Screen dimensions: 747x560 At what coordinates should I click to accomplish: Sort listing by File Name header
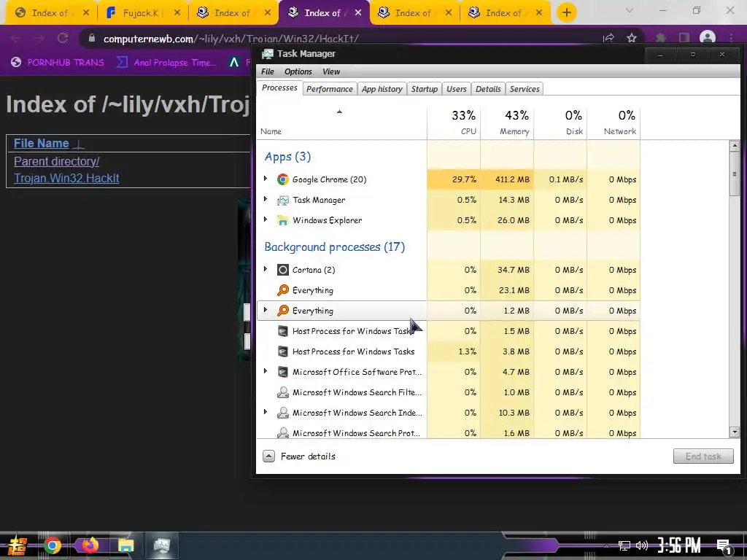click(42, 144)
